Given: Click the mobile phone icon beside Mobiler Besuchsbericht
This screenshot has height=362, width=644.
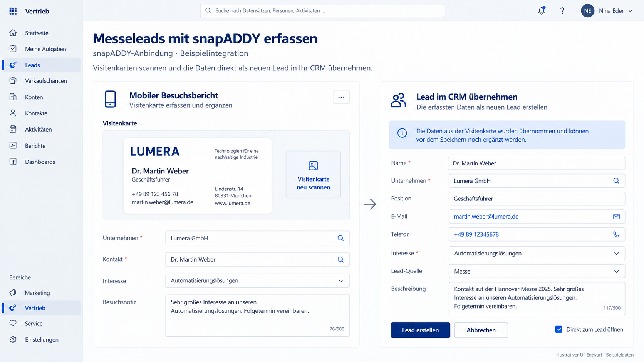Looking at the screenshot, I should click(x=110, y=99).
